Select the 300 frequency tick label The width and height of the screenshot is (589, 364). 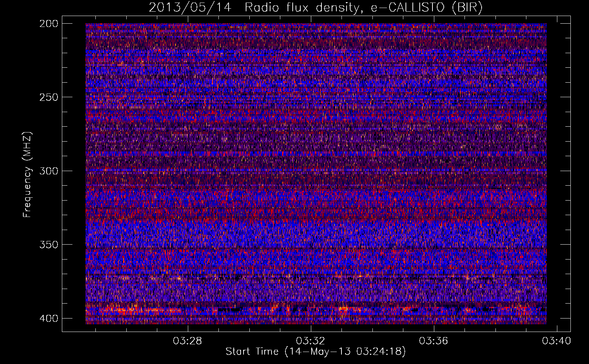coord(48,171)
